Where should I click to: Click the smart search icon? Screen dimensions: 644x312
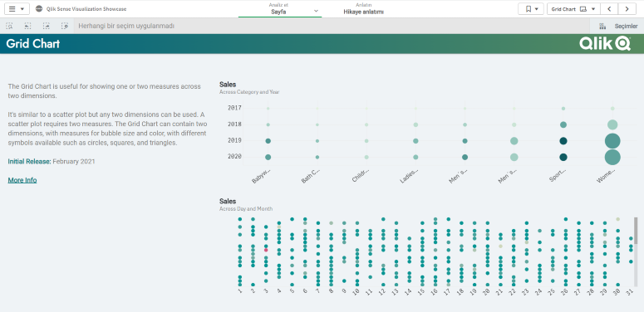coord(9,26)
